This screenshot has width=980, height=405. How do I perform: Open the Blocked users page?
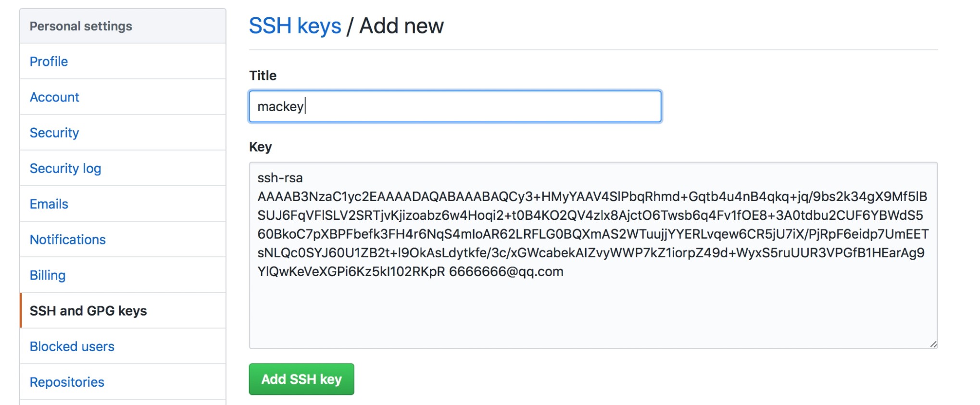(x=72, y=346)
